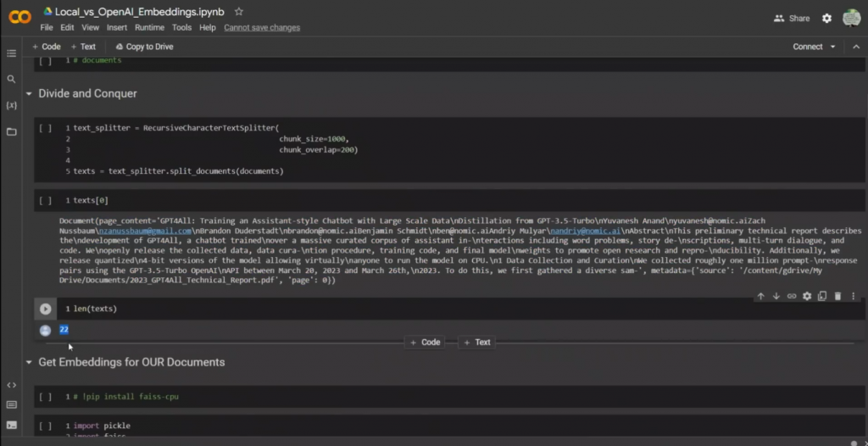The image size is (868, 446).
Task: Click the split_documents(documents) code line
Action: tap(178, 171)
